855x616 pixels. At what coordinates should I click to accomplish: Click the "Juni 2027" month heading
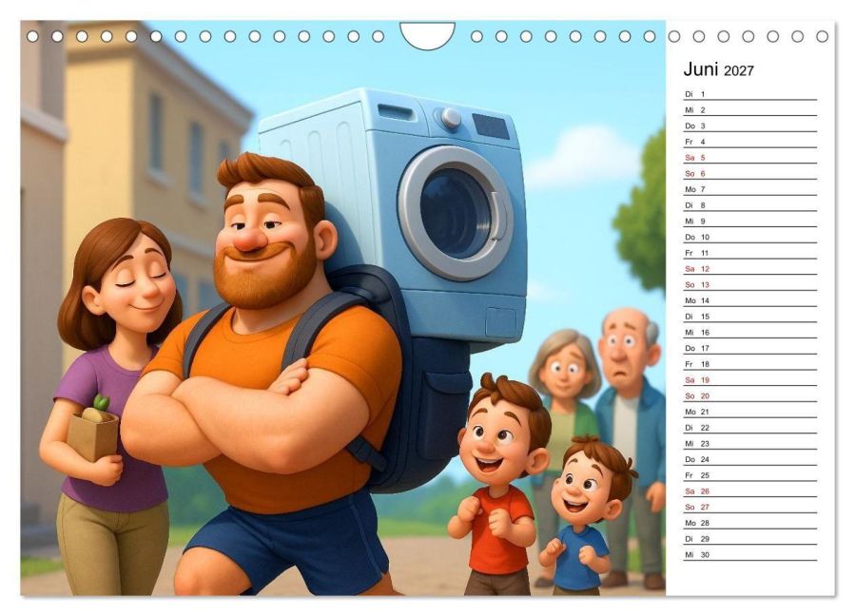pos(718,69)
